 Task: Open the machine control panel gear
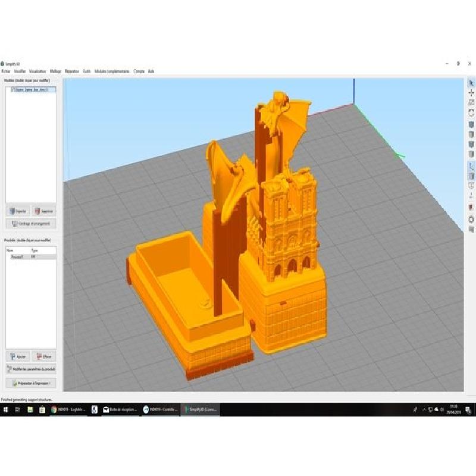471,219
